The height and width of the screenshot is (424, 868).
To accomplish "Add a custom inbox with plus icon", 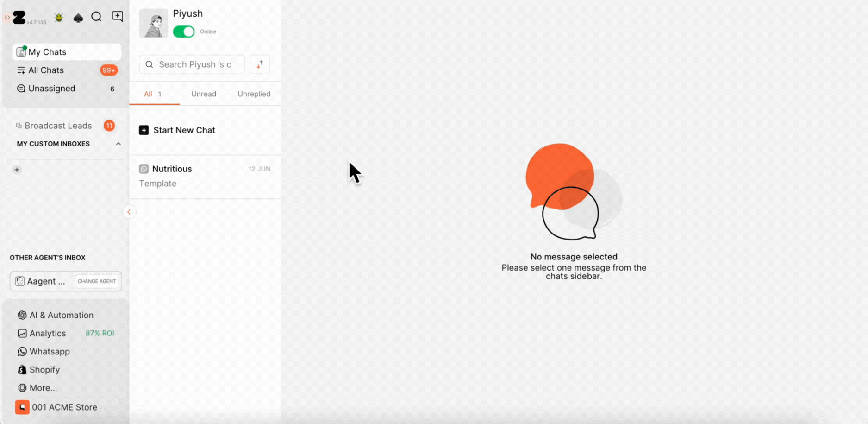I will coord(17,170).
